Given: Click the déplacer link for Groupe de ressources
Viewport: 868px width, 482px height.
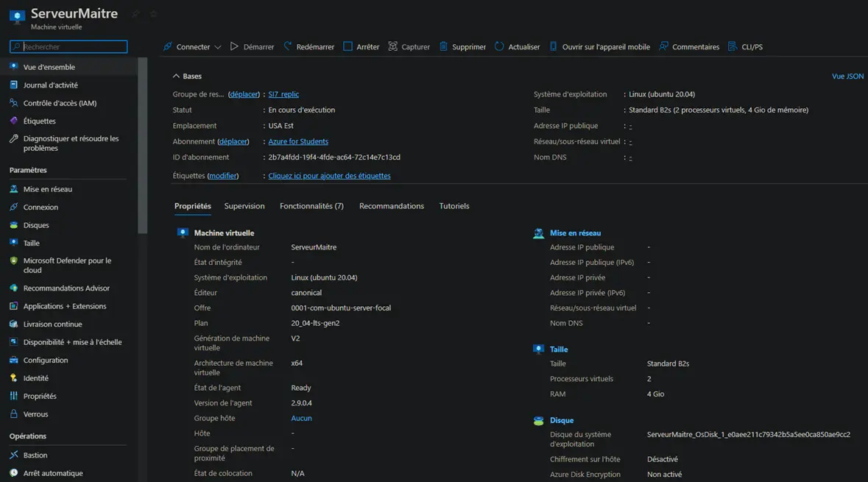Looking at the screenshot, I should (x=244, y=94).
